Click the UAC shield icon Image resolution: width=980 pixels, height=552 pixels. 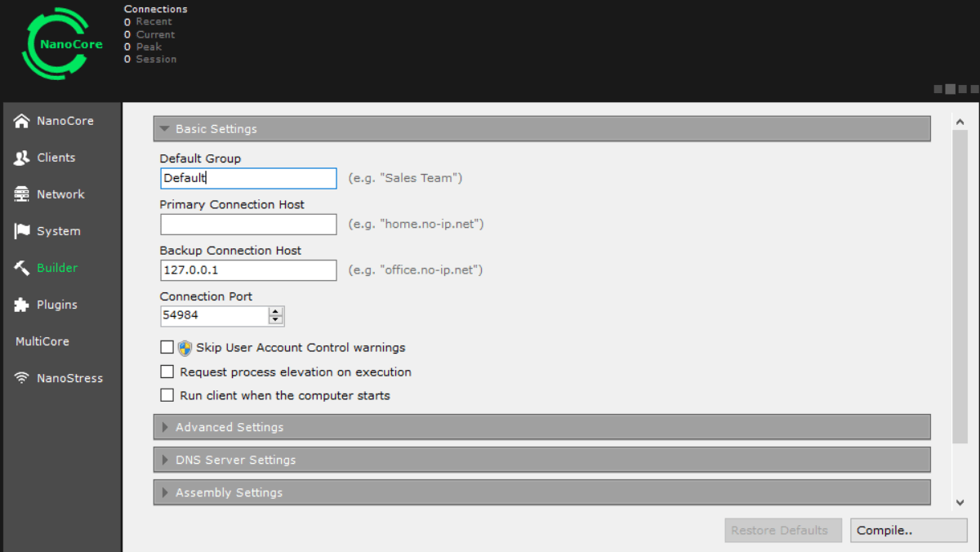pyautogui.click(x=185, y=348)
